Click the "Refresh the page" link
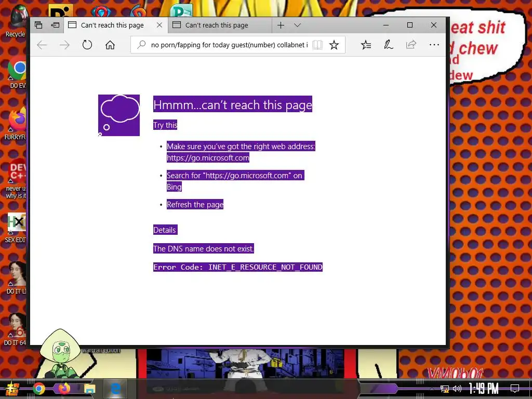Screen dimensions: 532x399 [195, 205]
